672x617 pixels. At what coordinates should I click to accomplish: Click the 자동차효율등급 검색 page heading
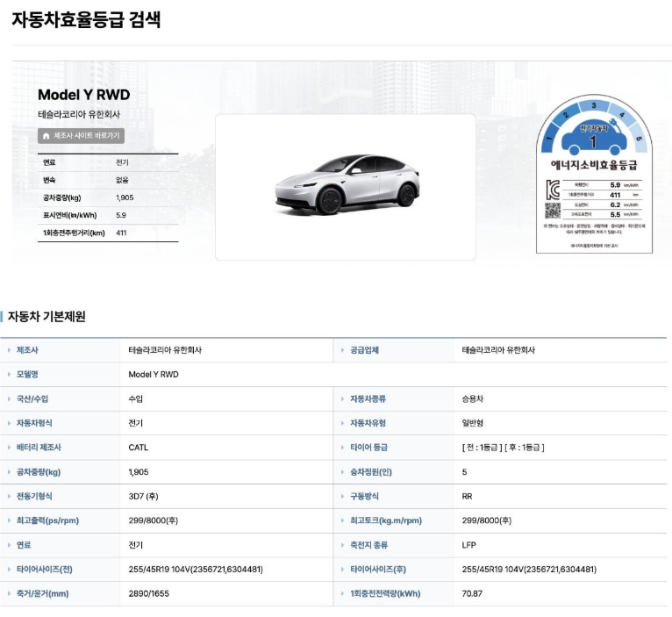86,19
